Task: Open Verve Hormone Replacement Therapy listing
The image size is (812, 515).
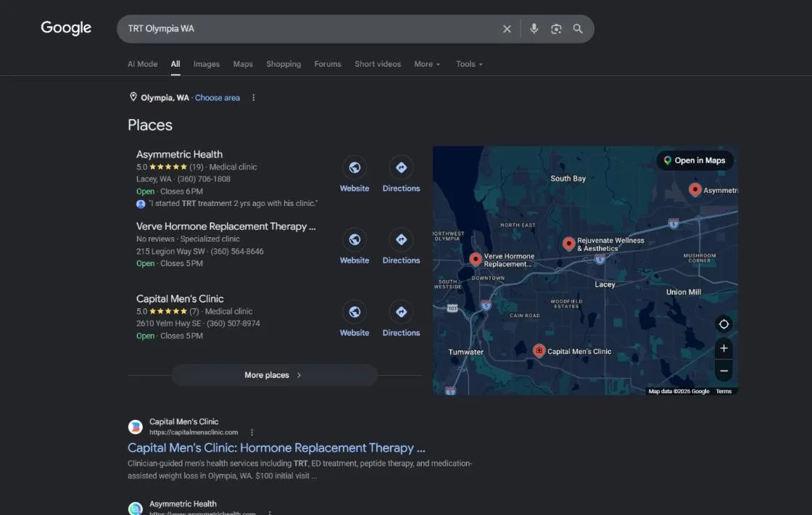Action: click(225, 226)
